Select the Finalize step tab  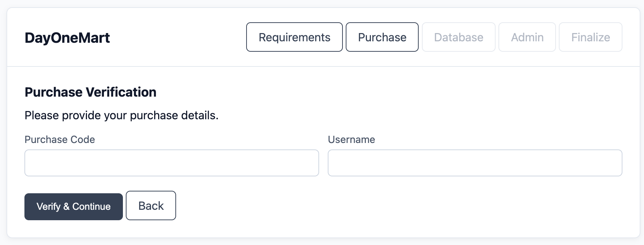[590, 37]
